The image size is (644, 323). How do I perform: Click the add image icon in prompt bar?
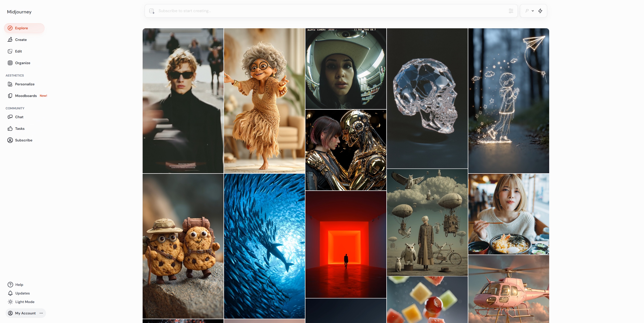(x=152, y=11)
